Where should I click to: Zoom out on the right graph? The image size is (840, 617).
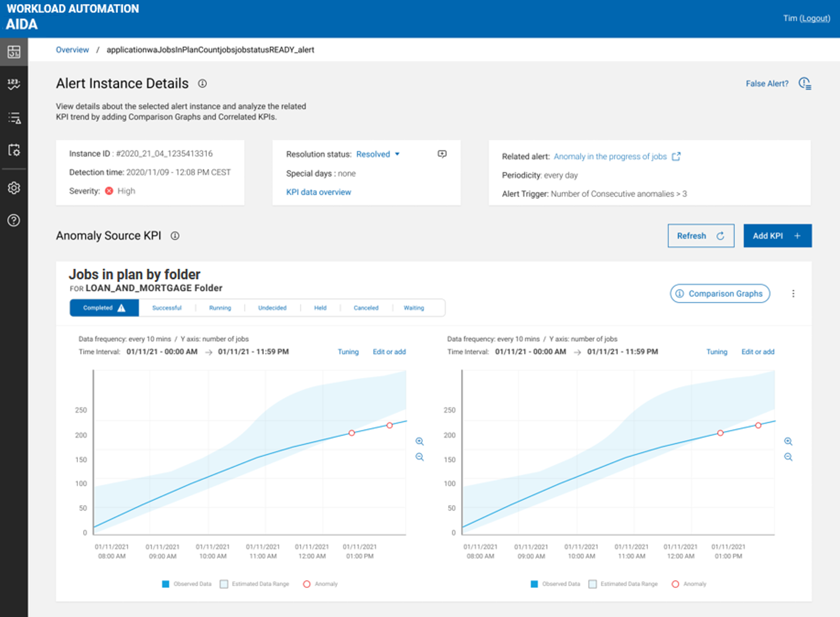[x=788, y=457]
